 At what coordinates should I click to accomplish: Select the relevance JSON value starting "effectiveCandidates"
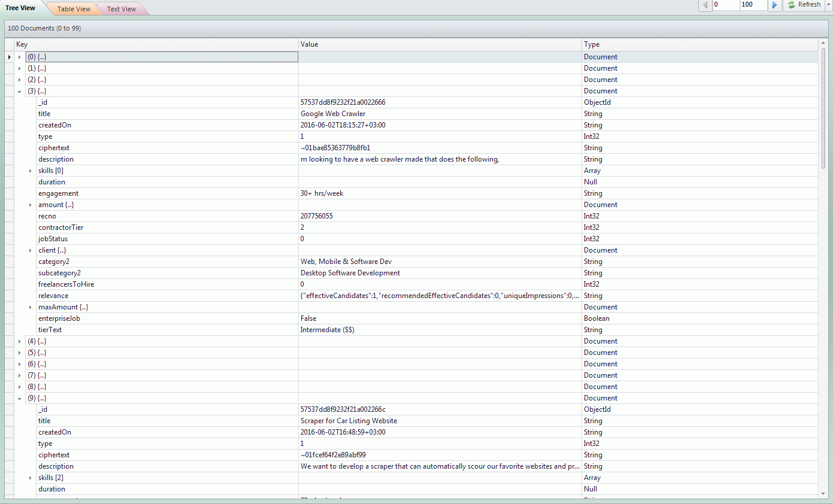click(x=440, y=296)
